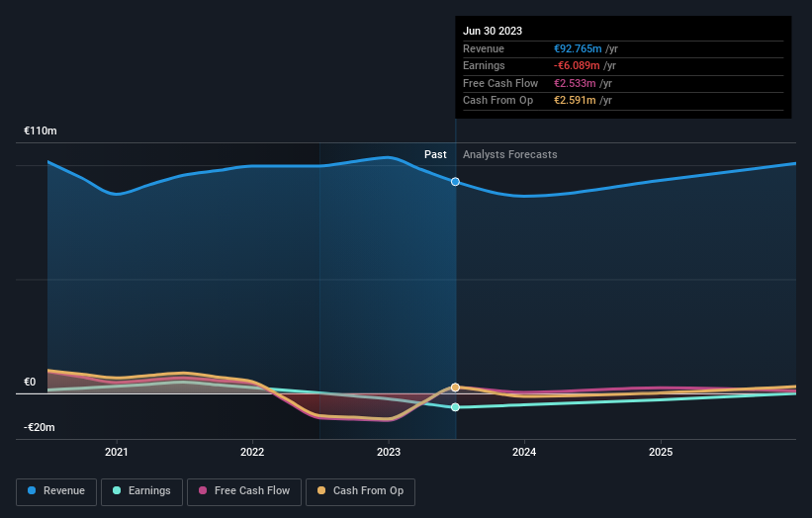Click the Revenue row label in tooltip
This screenshot has height=518, width=812.
pos(484,48)
